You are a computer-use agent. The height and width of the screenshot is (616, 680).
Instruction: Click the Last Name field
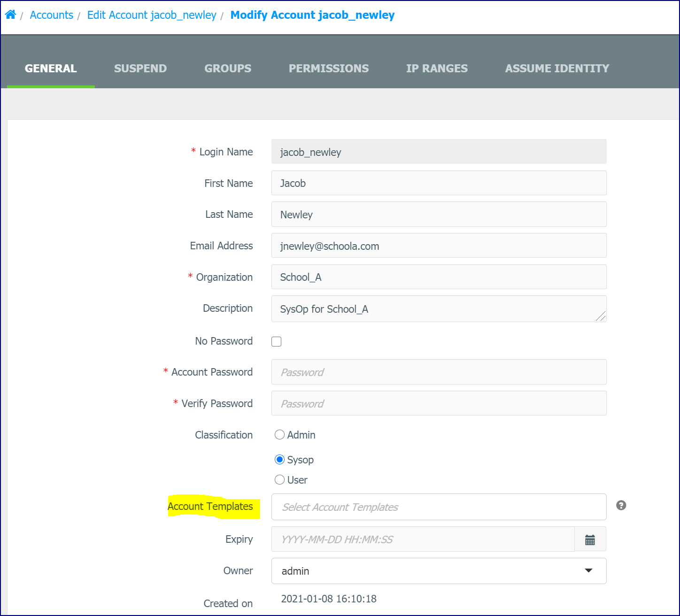[x=439, y=215]
